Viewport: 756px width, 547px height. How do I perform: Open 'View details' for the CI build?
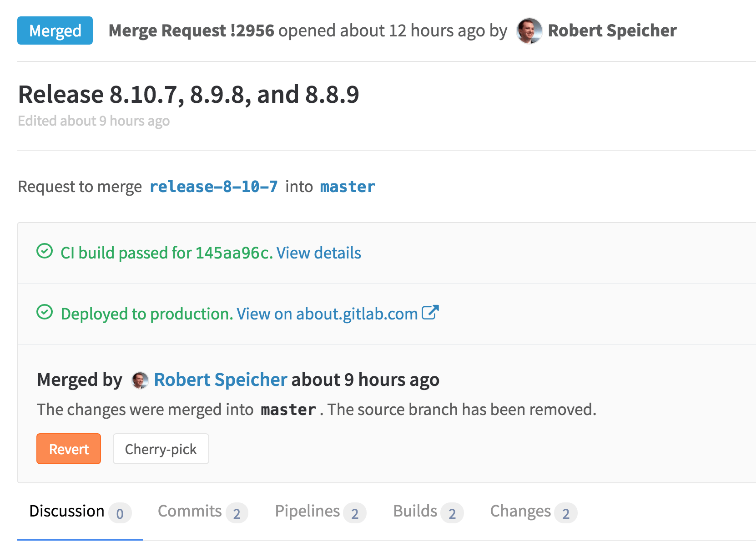(x=318, y=253)
